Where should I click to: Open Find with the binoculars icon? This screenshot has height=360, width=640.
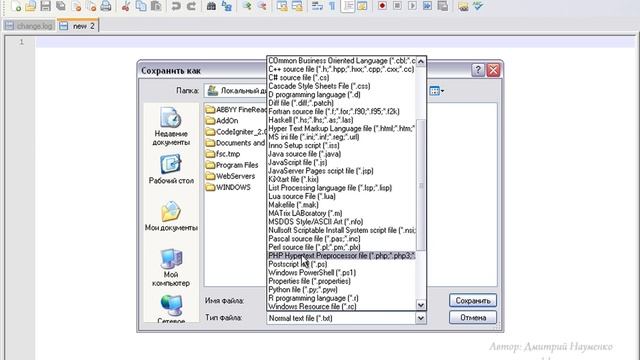point(211,6)
